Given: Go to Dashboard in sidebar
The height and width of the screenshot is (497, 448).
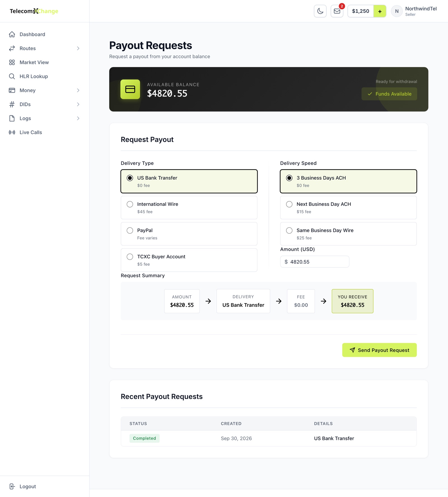Looking at the screenshot, I should [45, 34].
